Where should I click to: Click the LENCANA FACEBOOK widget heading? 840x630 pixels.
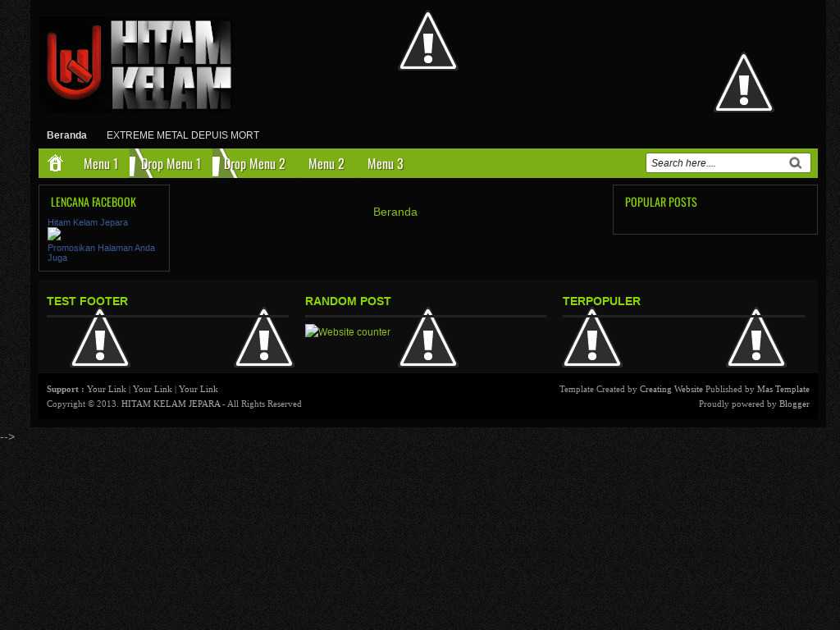(x=94, y=202)
